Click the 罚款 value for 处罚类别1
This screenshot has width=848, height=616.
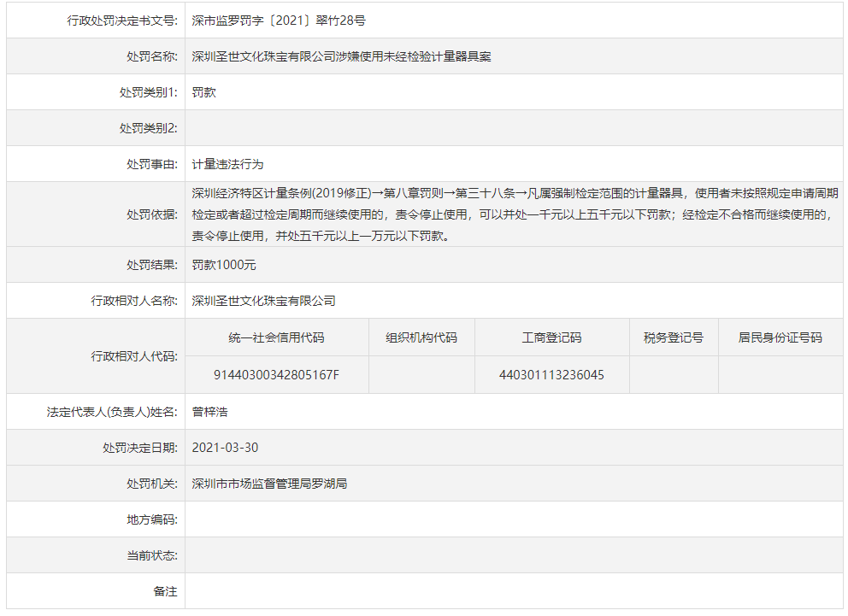coord(204,92)
